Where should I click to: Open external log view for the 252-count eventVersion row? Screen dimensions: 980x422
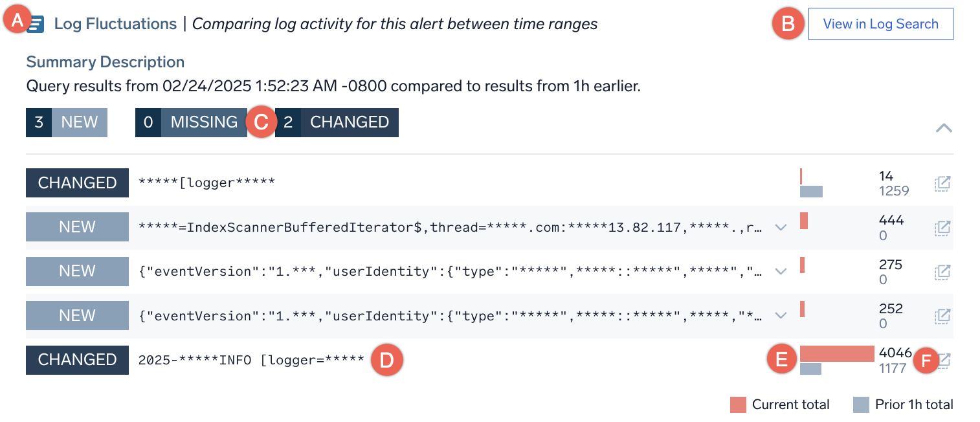(942, 315)
